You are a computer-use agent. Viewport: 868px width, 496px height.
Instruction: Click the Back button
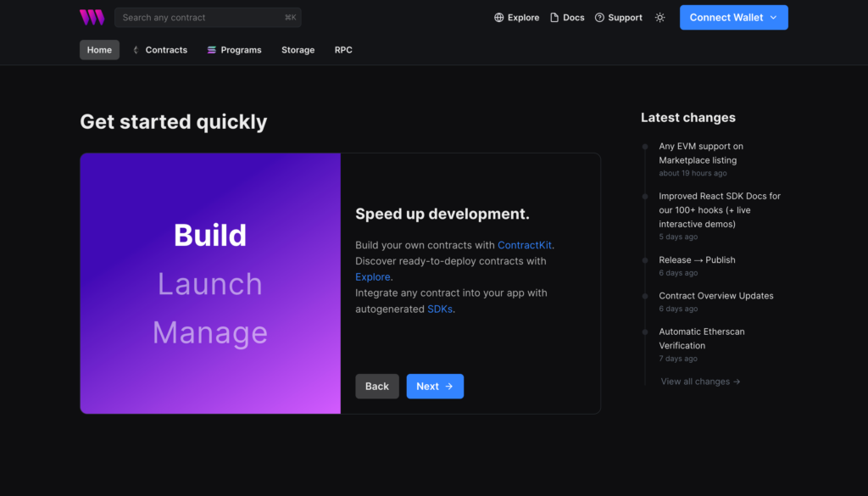click(x=377, y=387)
